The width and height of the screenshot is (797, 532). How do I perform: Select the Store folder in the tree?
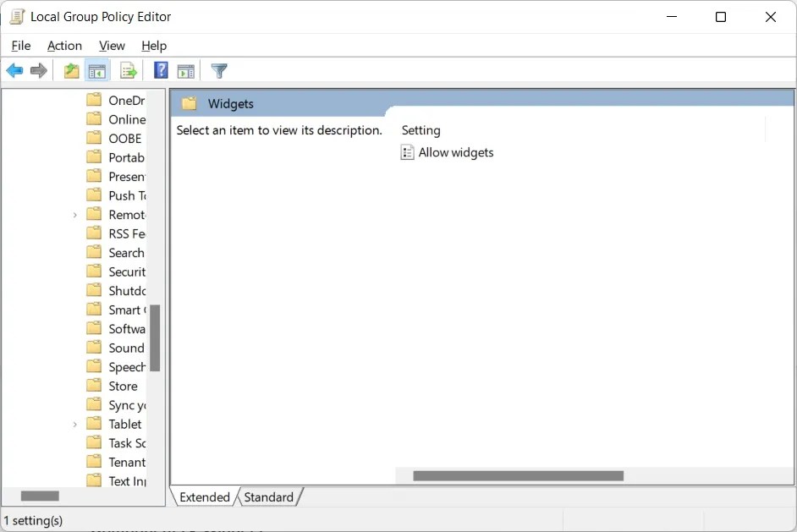point(121,386)
